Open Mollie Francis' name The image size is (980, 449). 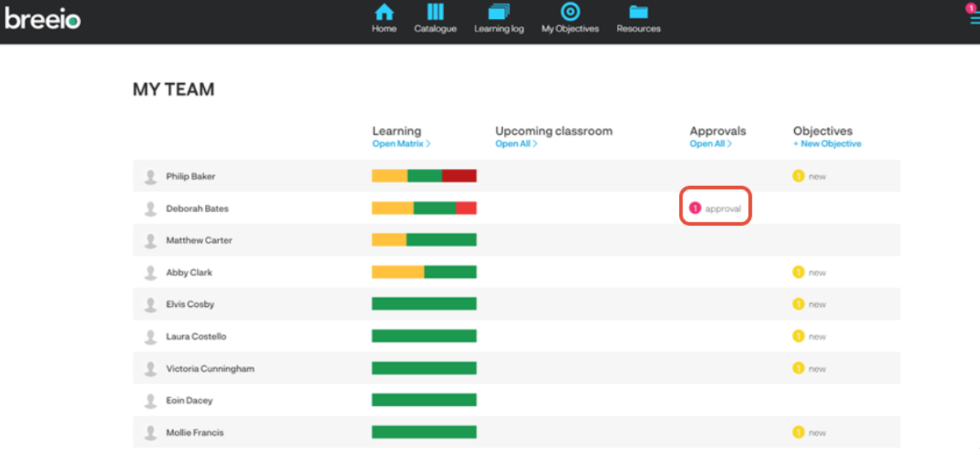[x=195, y=433]
